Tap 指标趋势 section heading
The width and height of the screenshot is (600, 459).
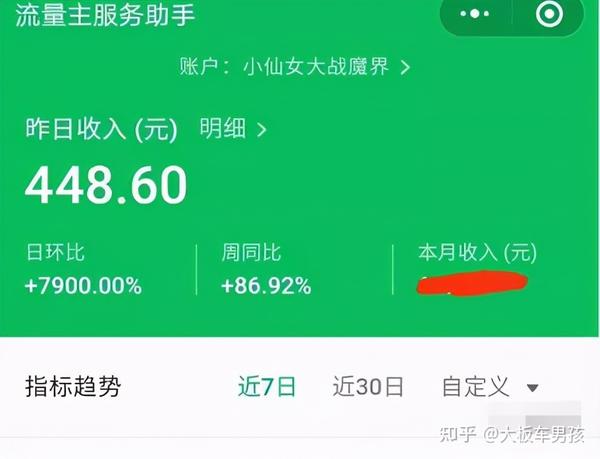(73, 387)
